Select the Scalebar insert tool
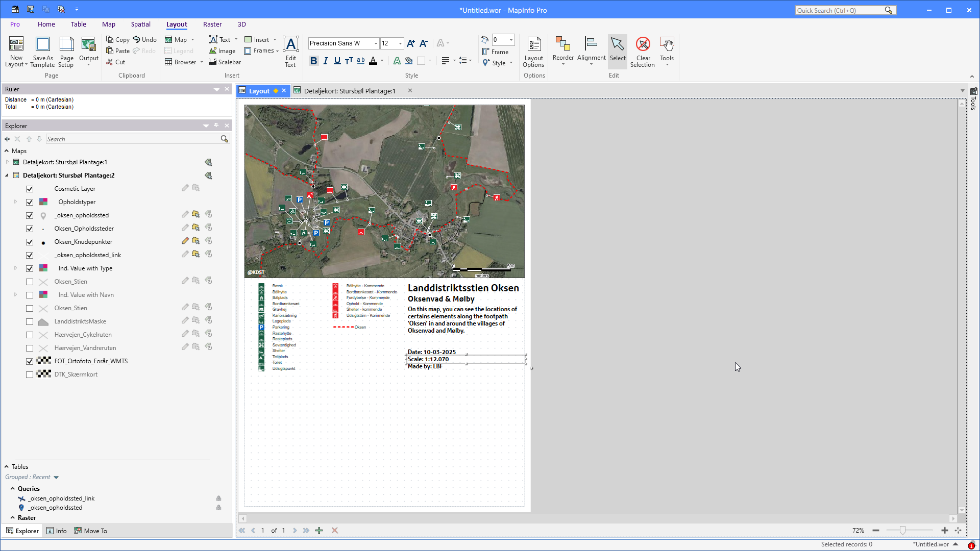 [x=225, y=62]
